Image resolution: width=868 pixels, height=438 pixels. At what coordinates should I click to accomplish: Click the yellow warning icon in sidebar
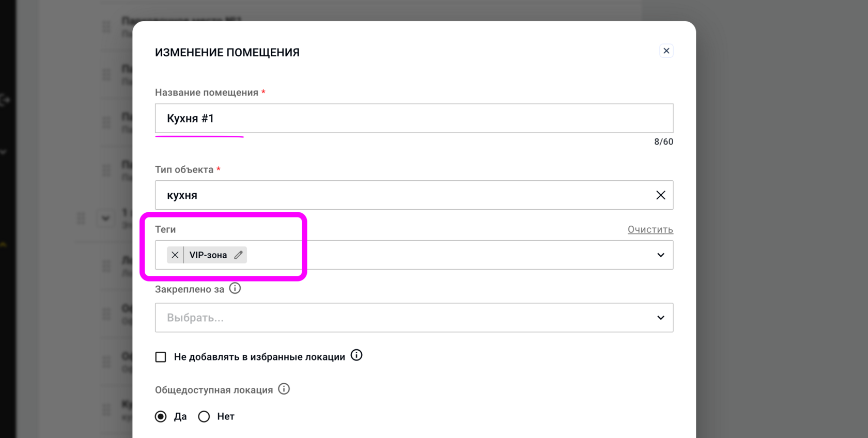[x=3, y=244]
